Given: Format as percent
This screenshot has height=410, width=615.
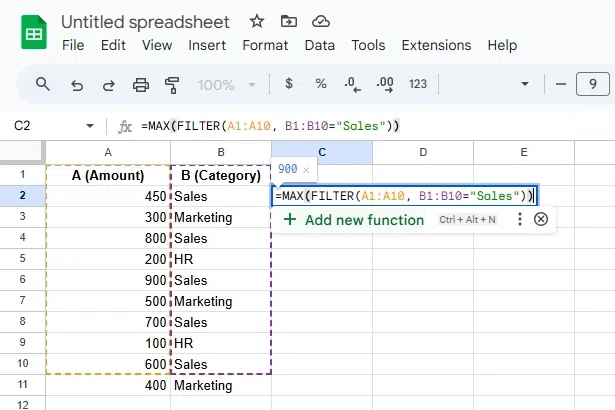Looking at the screenshot, I should (x=321, y=84).
